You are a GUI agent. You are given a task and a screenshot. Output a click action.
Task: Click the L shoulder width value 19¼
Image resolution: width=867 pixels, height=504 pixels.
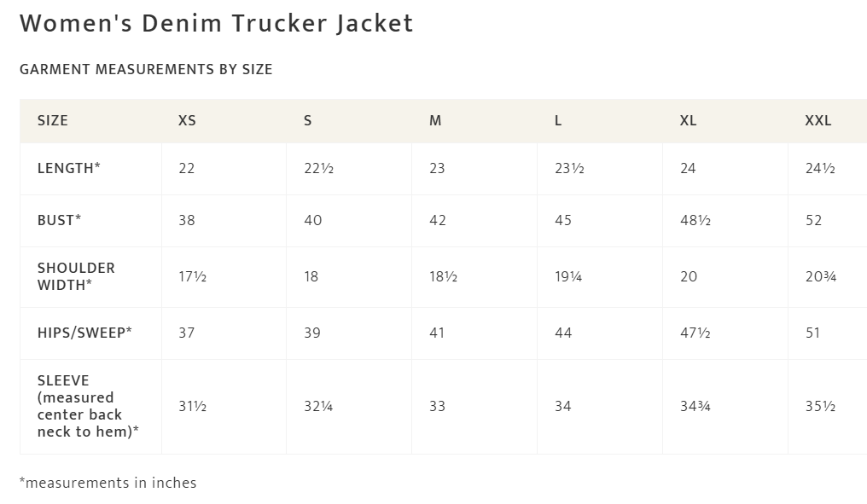pyautogui.click(x=568, y=277)
